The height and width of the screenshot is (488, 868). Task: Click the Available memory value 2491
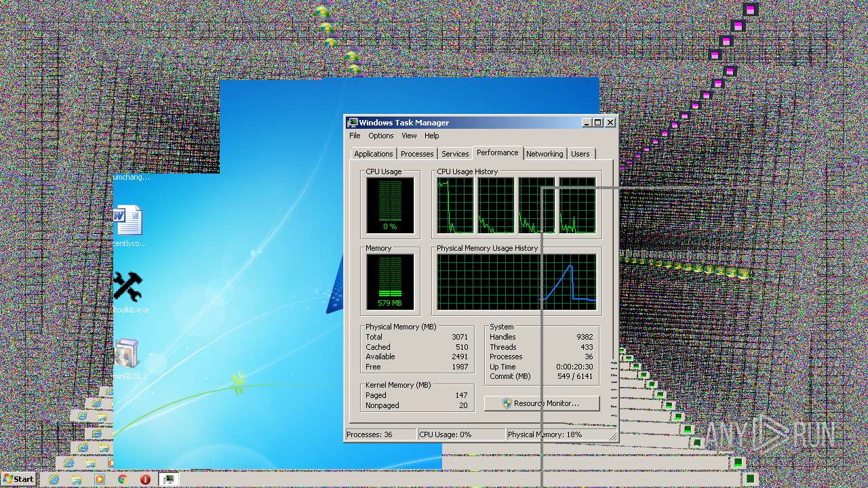pos(460,357)
